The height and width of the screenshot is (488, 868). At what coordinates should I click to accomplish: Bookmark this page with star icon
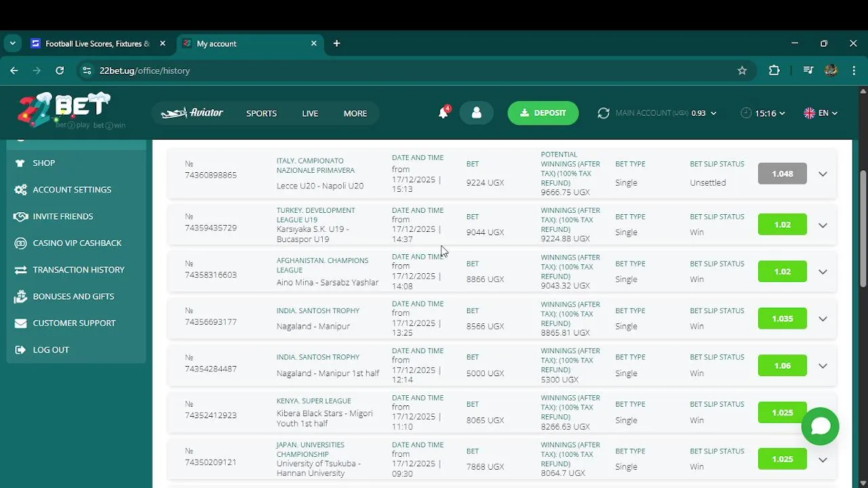pos(742,70)
